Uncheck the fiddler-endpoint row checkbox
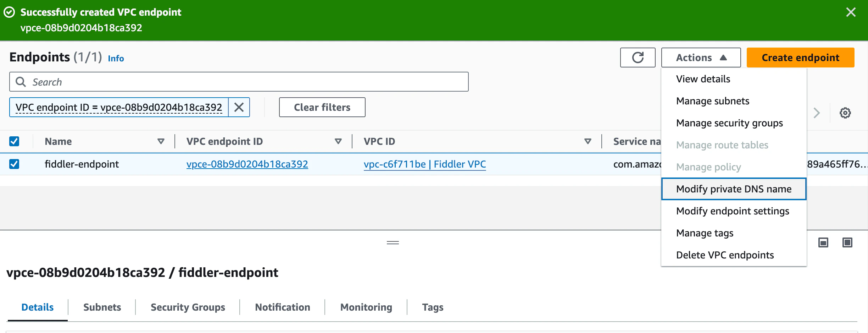 14,164
